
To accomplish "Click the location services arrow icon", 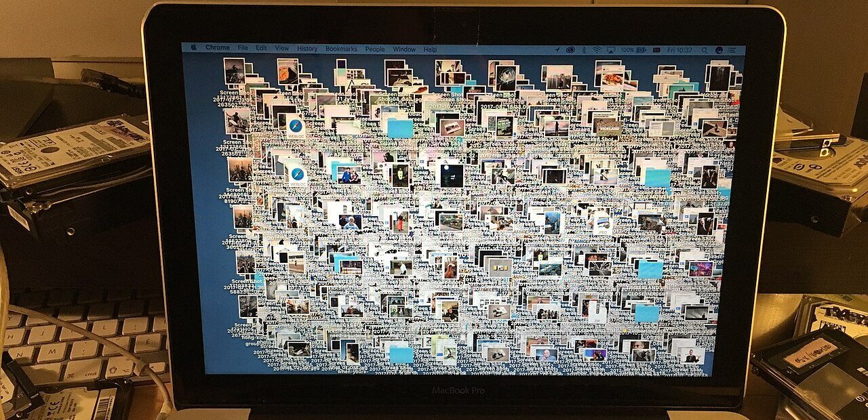I will [x=557, y=50].
